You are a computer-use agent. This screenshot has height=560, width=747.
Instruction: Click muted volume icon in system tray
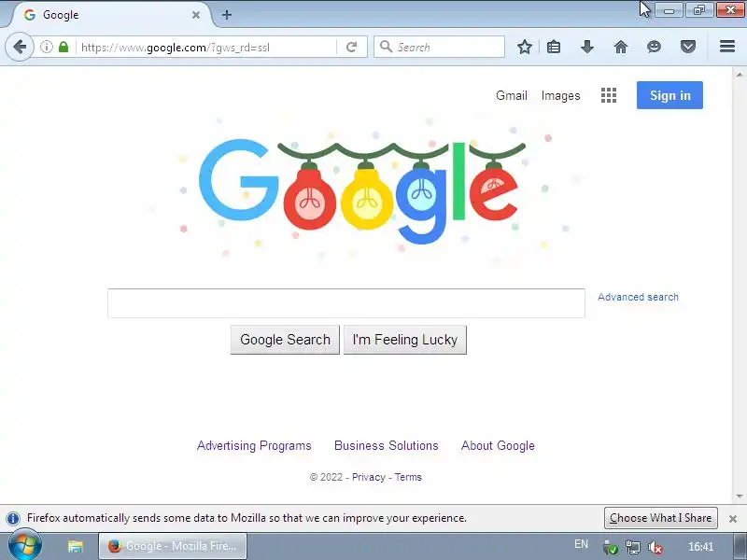(x=655, y=547)
